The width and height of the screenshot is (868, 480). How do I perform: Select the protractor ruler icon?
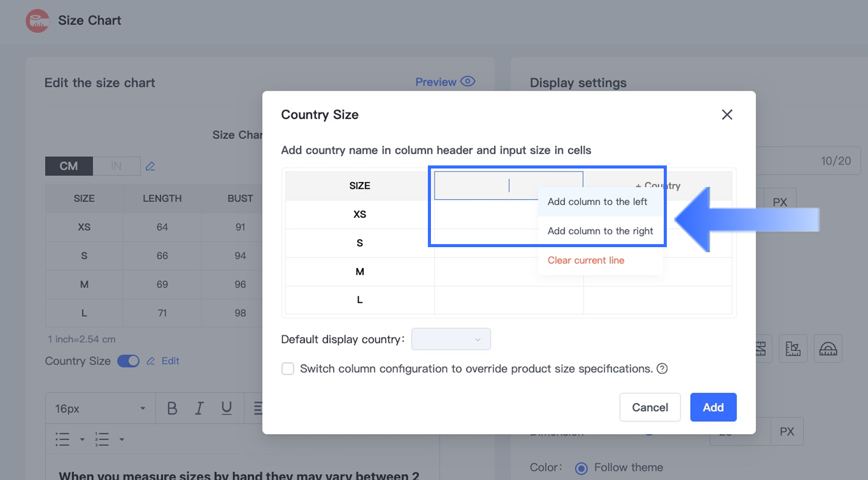coord(828,349)
